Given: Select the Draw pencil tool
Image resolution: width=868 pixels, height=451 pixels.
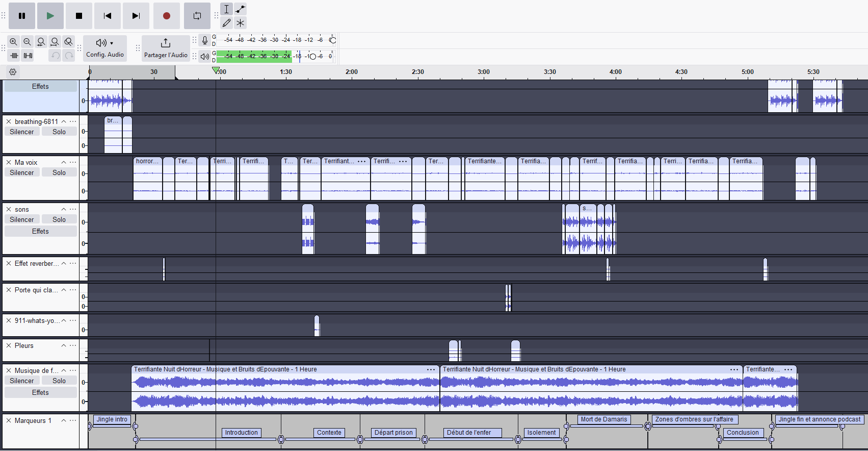Looking at the screenshot, I should [x=227, y=22].
